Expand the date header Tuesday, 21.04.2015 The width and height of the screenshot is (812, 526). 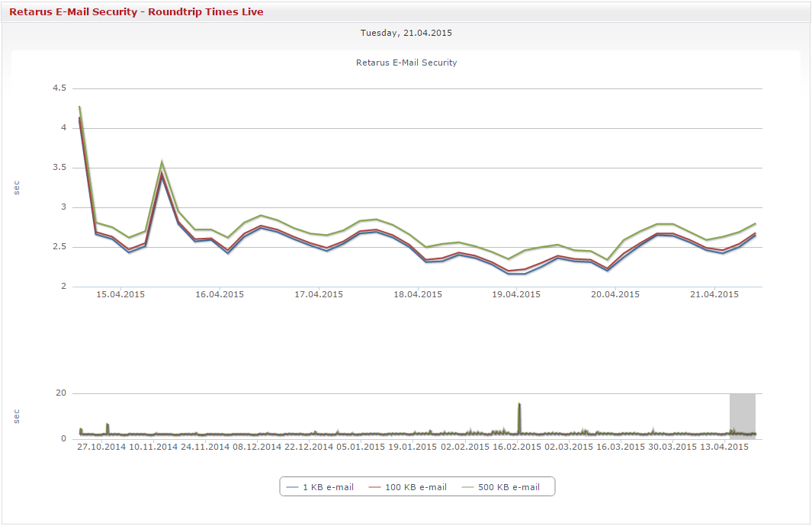coord(406,33)
